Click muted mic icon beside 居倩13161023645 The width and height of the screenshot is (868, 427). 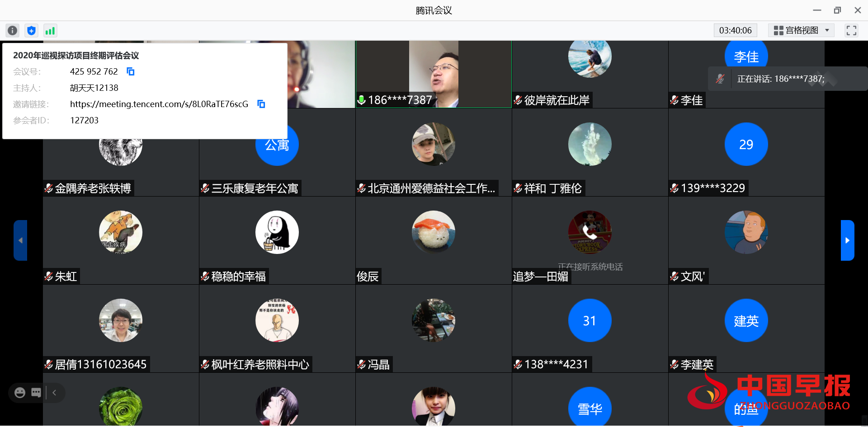coord(49,365)
